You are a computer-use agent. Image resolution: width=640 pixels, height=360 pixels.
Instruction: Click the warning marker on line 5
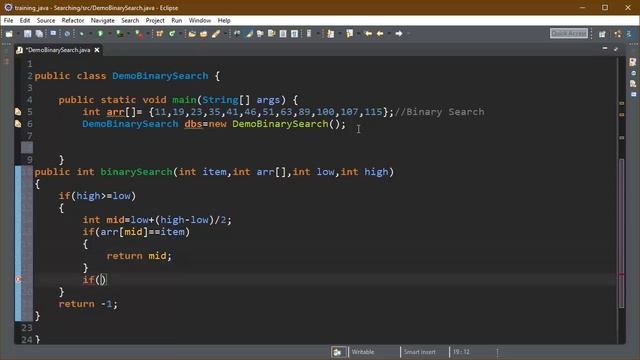(x=18, y=111)
